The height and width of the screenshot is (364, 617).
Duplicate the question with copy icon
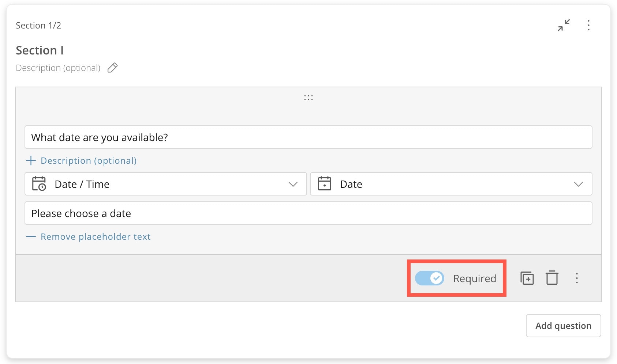coord(527,278)
